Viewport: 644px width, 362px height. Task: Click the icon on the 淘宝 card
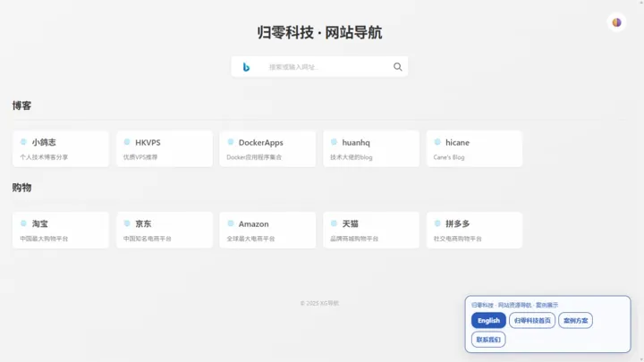[x=23, y=223]
